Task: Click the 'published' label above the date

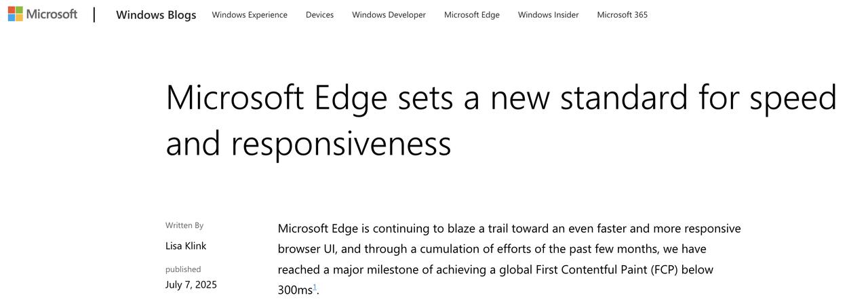Action: 183,269
